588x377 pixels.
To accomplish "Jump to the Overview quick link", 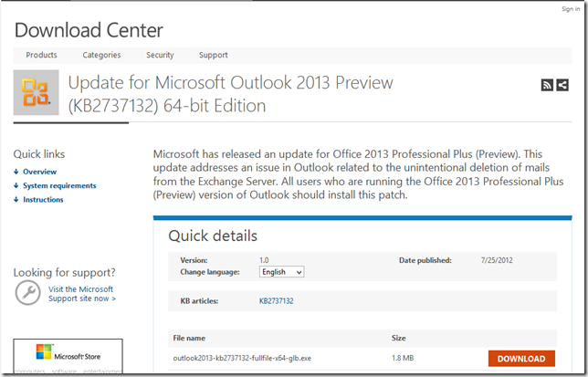I will click(39, 172).
